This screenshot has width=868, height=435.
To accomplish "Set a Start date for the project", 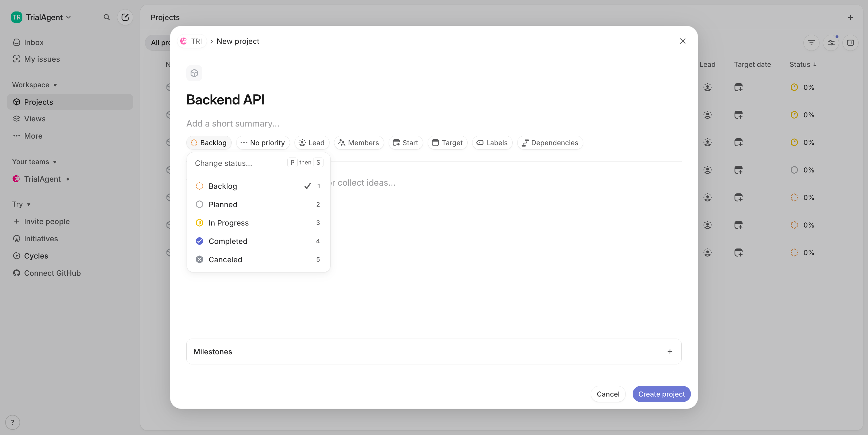I will point(405,143).
